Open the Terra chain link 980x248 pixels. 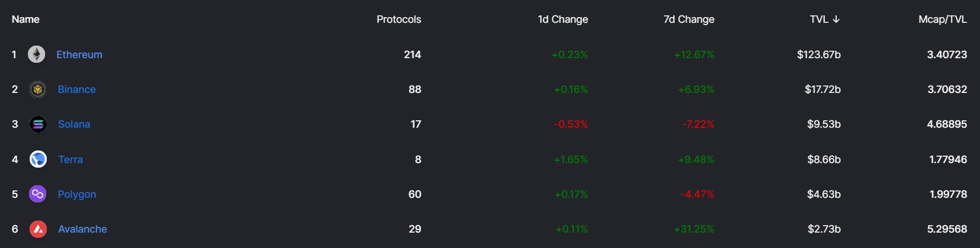(x=71, y=160)
